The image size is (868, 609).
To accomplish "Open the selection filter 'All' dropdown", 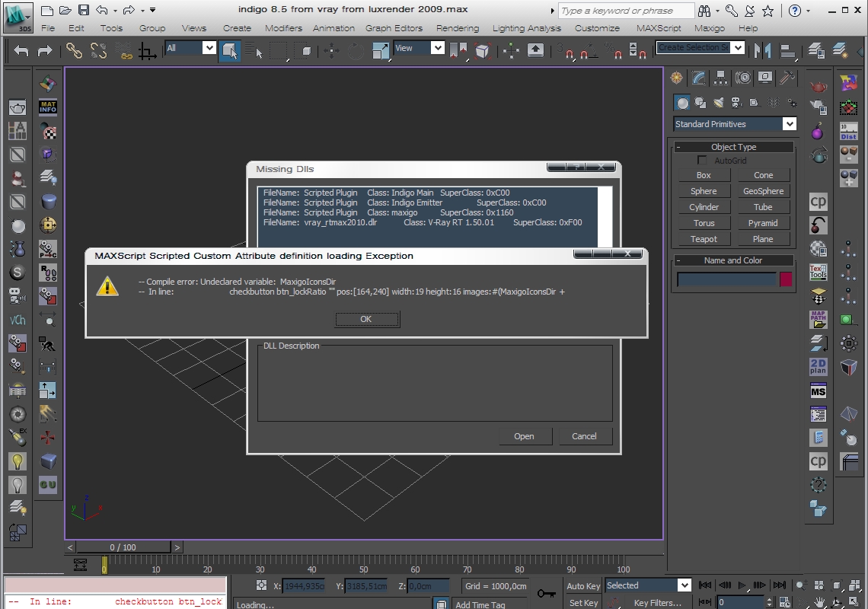I will tap(209, 48).
